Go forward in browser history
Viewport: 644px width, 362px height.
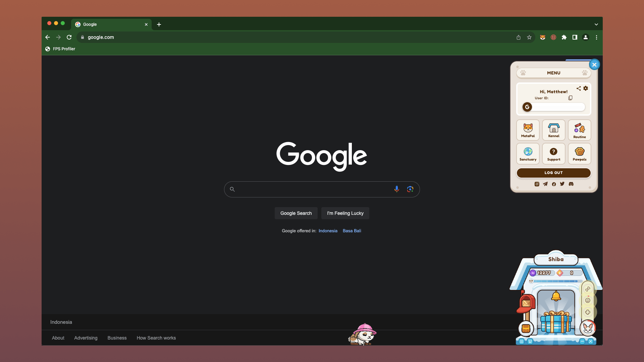pyautogui.click(x=58, y=37)
